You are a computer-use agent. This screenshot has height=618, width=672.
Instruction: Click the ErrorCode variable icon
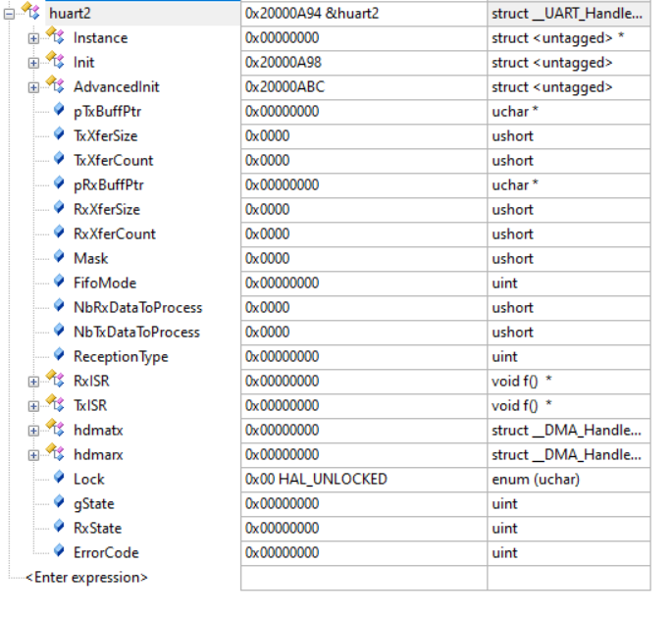[59, 550]
